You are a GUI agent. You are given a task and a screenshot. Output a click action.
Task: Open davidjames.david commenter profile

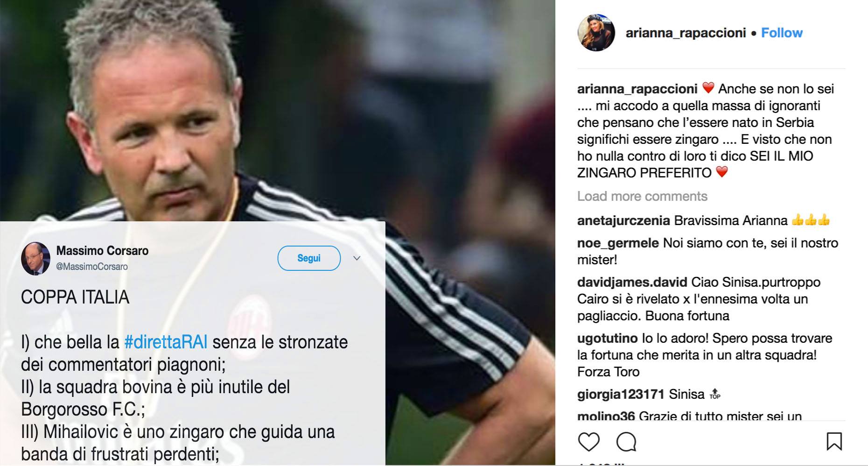tap(632, 282)
